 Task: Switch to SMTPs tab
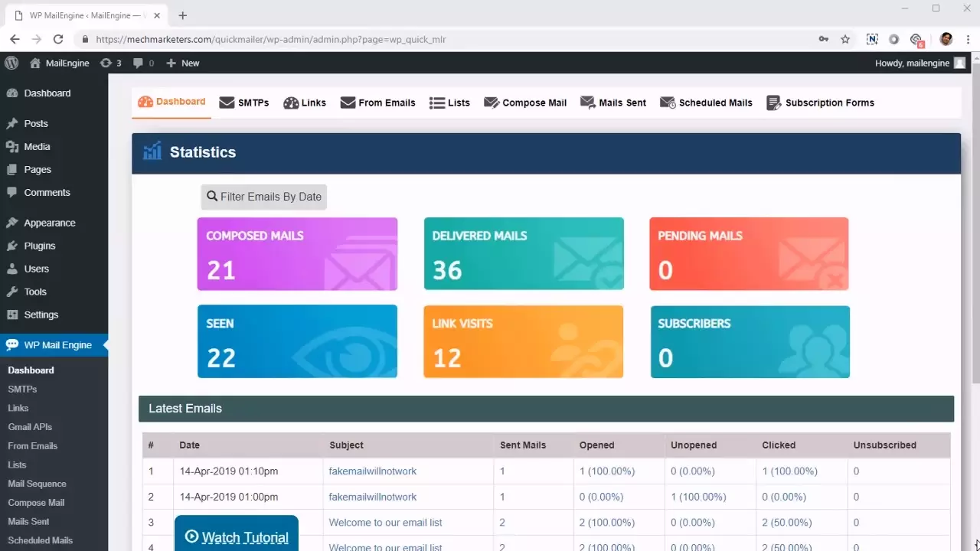(x=244, y=103)
